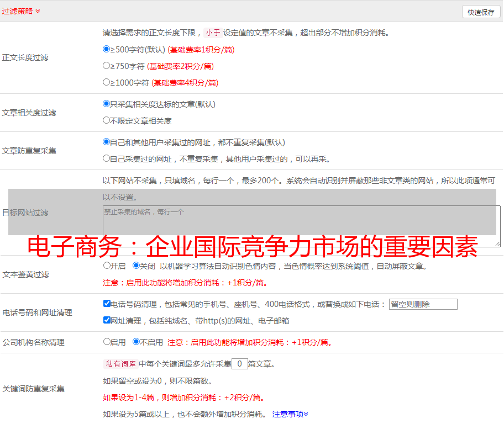Select 不启用 for 公司机构名称清理
The width and height of the screenshot is (504, 424).
click(x=136, y=342)
